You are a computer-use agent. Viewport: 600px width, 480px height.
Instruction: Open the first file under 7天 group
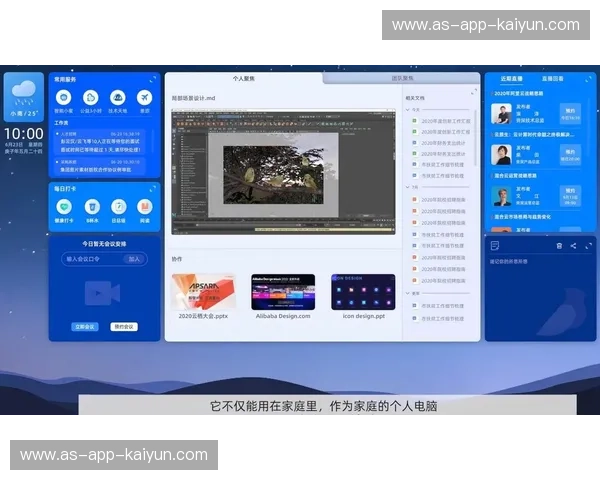pos(439,200)
